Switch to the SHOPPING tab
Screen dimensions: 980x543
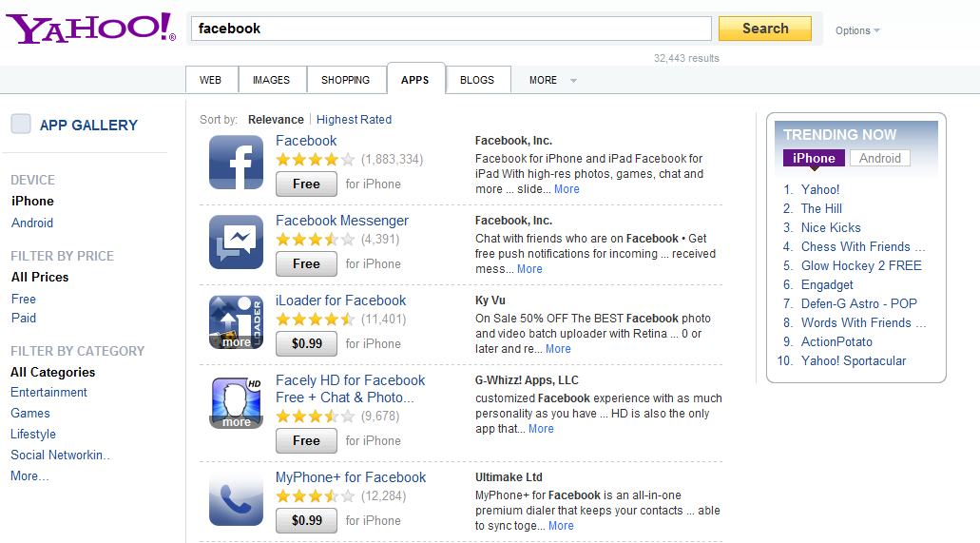point(346,80)
